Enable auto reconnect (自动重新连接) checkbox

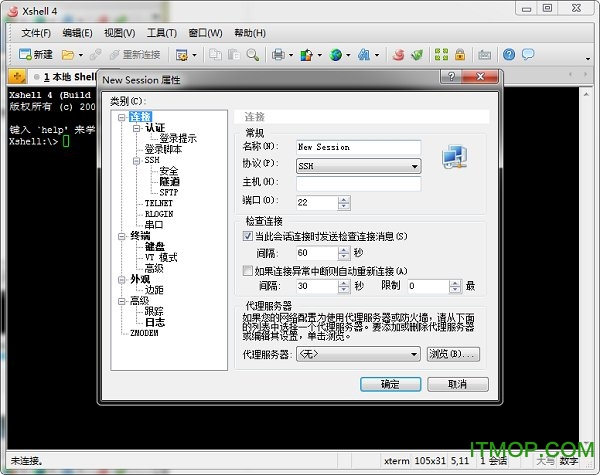pyautogui.click(x=248, y=271)
